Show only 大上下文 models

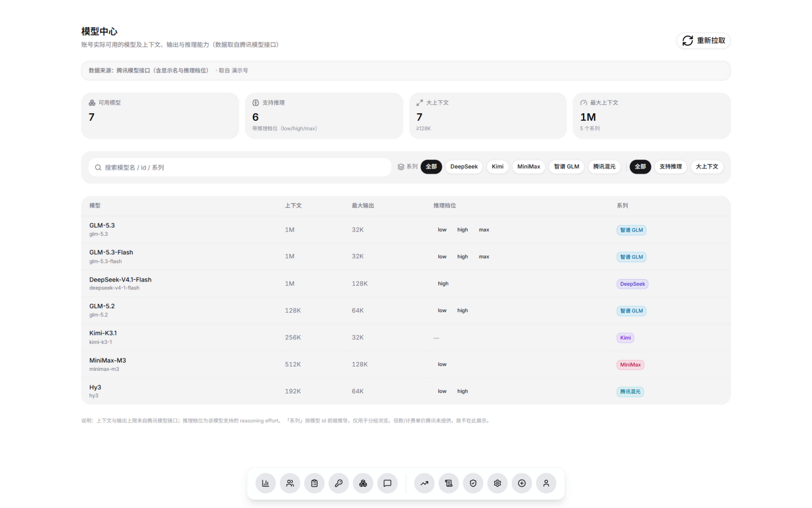tap(707, 167)
